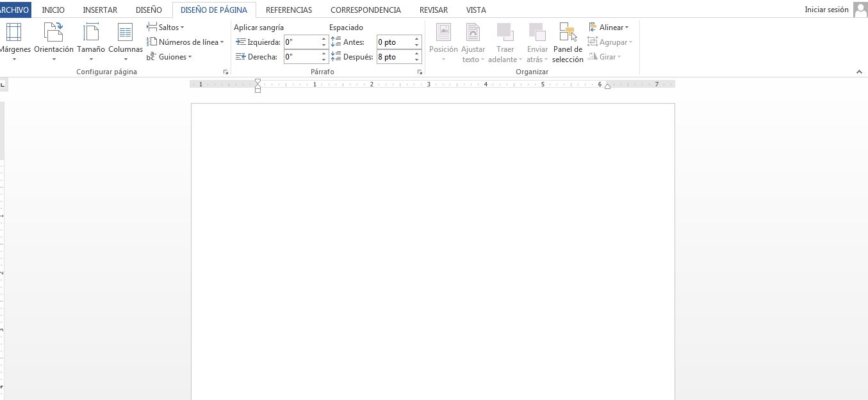This screenshot has width=868, height=400.
Task: Open the Alinear dropdown
Action: click(609, 28)
